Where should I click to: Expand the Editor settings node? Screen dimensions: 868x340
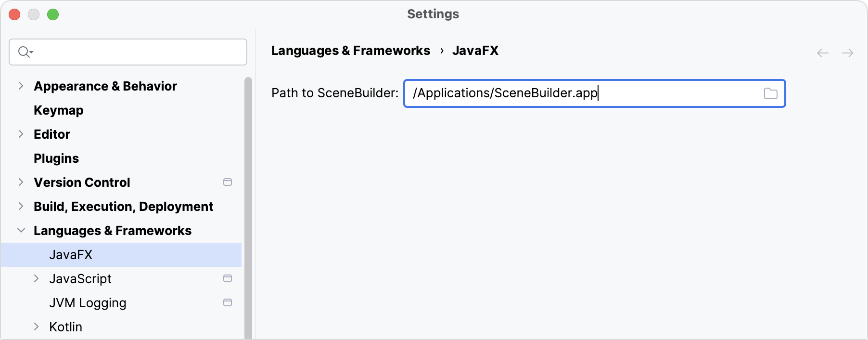tap(21, 134)
